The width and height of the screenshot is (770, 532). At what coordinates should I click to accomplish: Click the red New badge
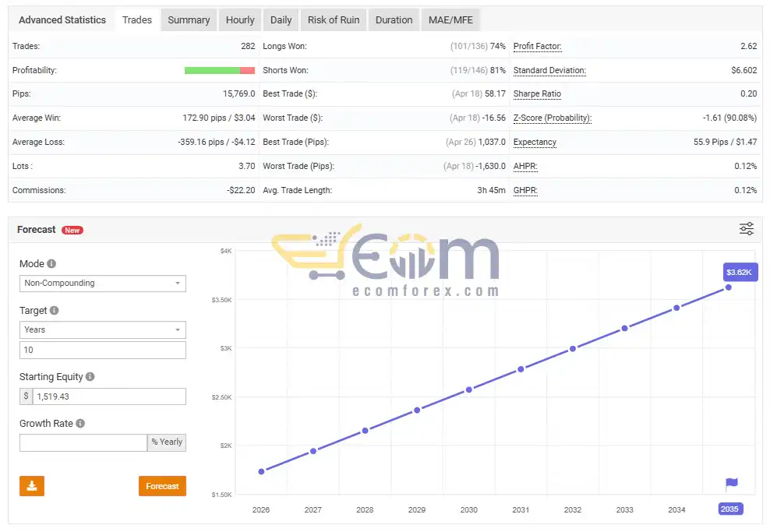pyautogui.click(x=72, y=231)
